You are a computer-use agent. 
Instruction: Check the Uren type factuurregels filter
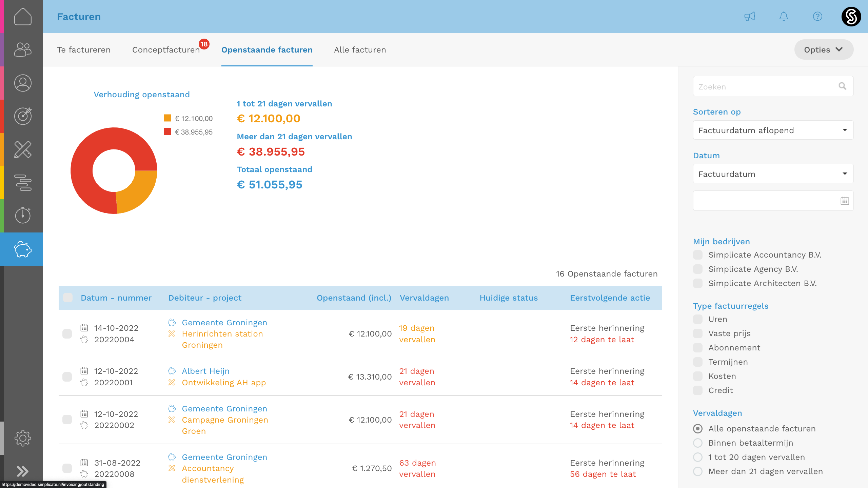click(x=698, y=319)
